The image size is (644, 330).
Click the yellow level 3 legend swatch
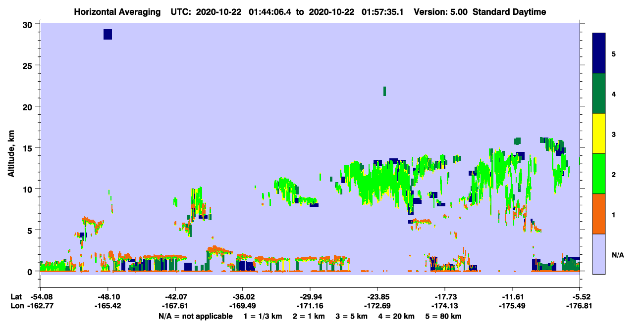(599, 134)
